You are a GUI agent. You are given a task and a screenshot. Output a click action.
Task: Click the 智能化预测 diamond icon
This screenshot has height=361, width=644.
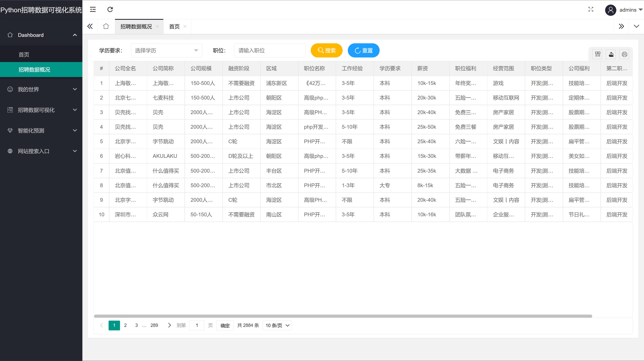click(10, 130)
